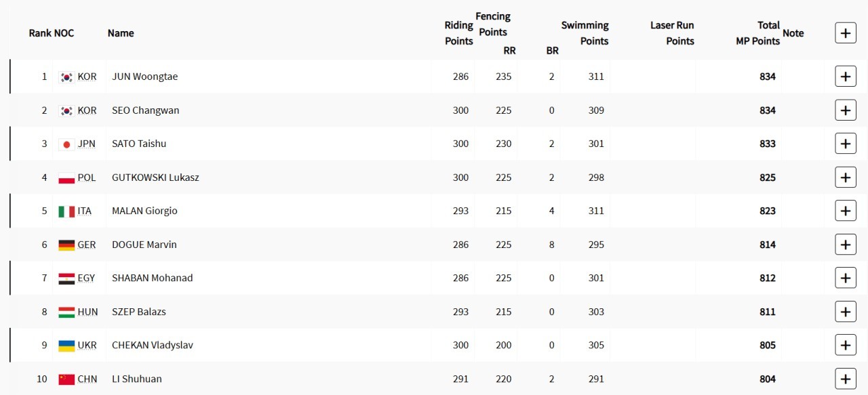Open SZEP Balazs detail expander
This screenshot has width=868, height=395.
(x=845, y=312)
